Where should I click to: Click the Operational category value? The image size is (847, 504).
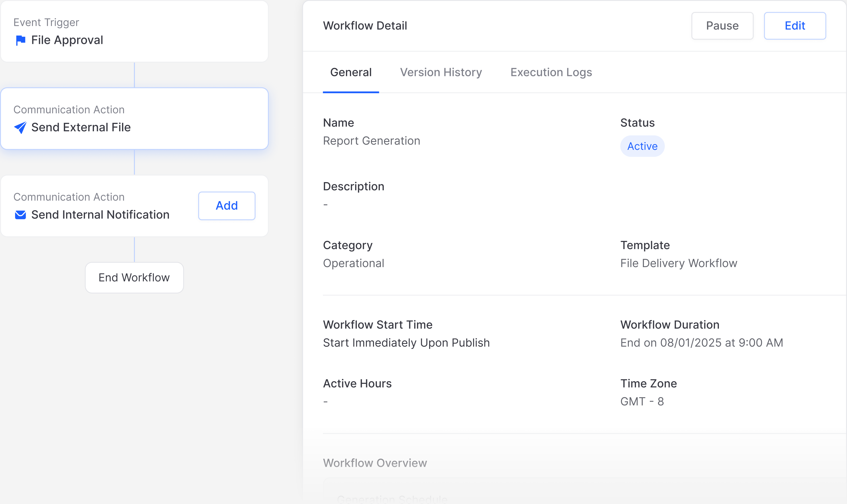(x=353, y=264)
